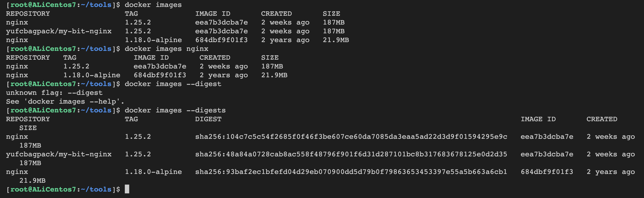Click the wrapped 21.9MB size on the last output line
This screenshot has height=198, width=644.
pyautogui.click(x=32, y=180)
